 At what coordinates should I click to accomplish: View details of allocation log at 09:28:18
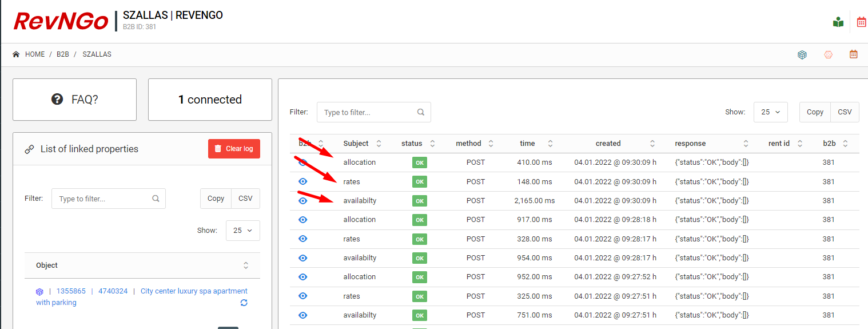pos(303,220)
